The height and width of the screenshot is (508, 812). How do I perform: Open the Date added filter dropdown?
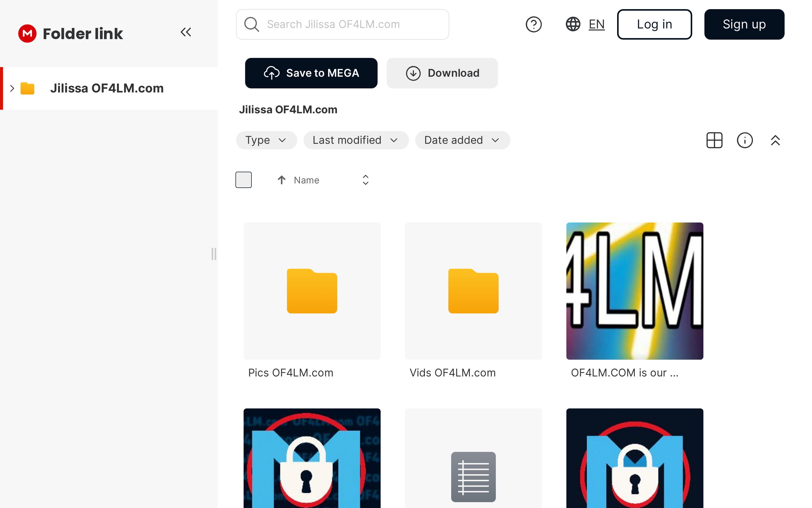463,140
